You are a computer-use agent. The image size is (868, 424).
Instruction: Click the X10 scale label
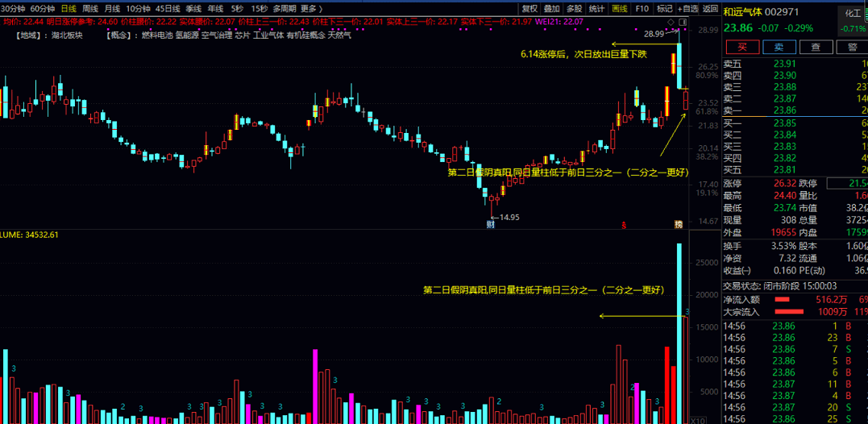click(x=700, y=420)
